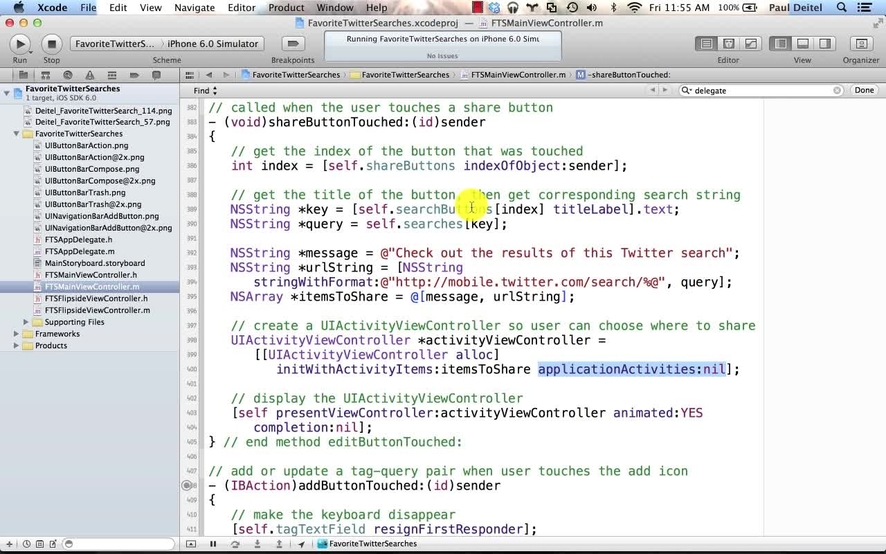The height and width of the screenshot is (554, 886).
Task: Collapse the FavoriteTwitterSearches group folder
Action: tap(16, 134)
